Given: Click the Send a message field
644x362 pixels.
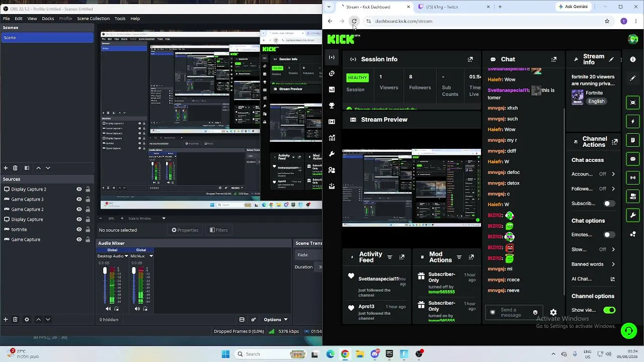Looking at the screenshot, I should tap(514, 313).
